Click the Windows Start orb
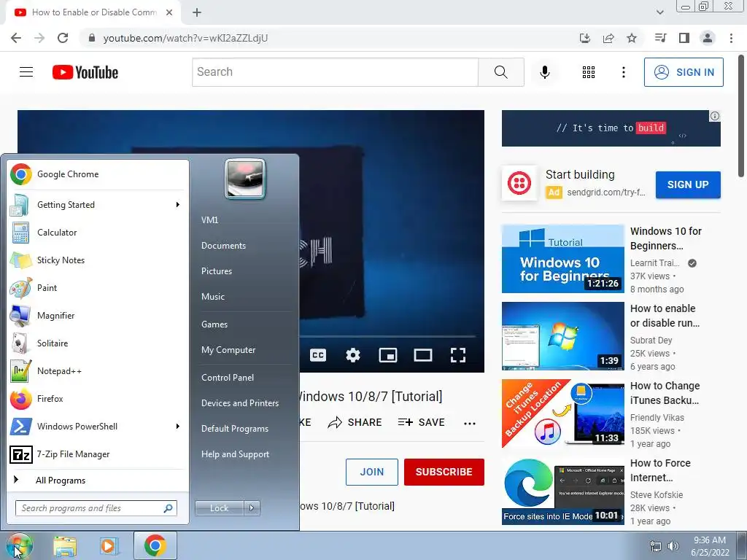747x560 pixels. [x=19, y=546]
